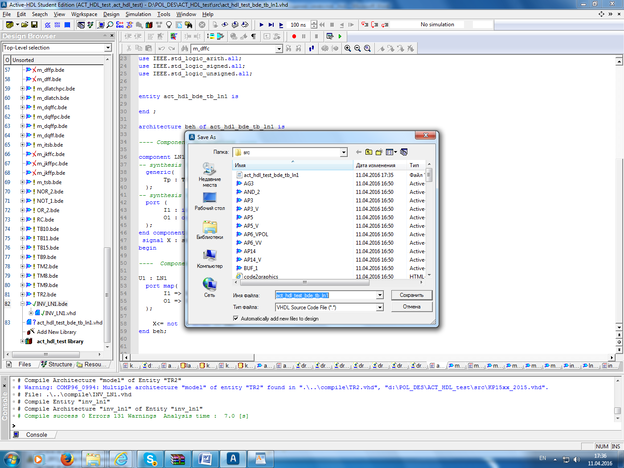Viewport: 624px width, 468px height.
Task: Open the Тип файла file type dropdown
Action: coord(379,307)
